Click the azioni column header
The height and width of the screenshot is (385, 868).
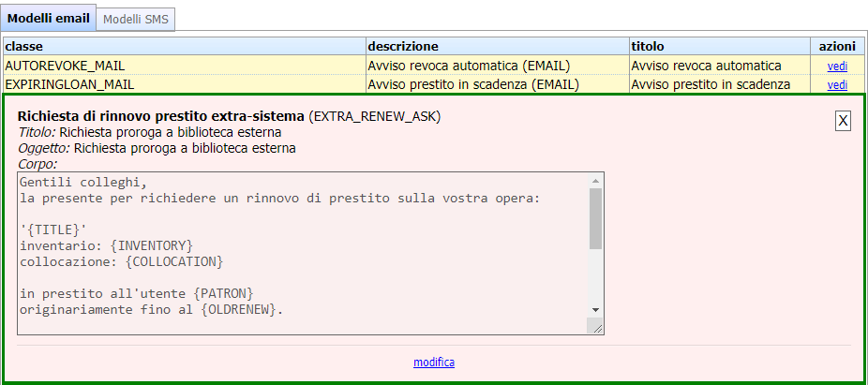[x=836, y=46]
